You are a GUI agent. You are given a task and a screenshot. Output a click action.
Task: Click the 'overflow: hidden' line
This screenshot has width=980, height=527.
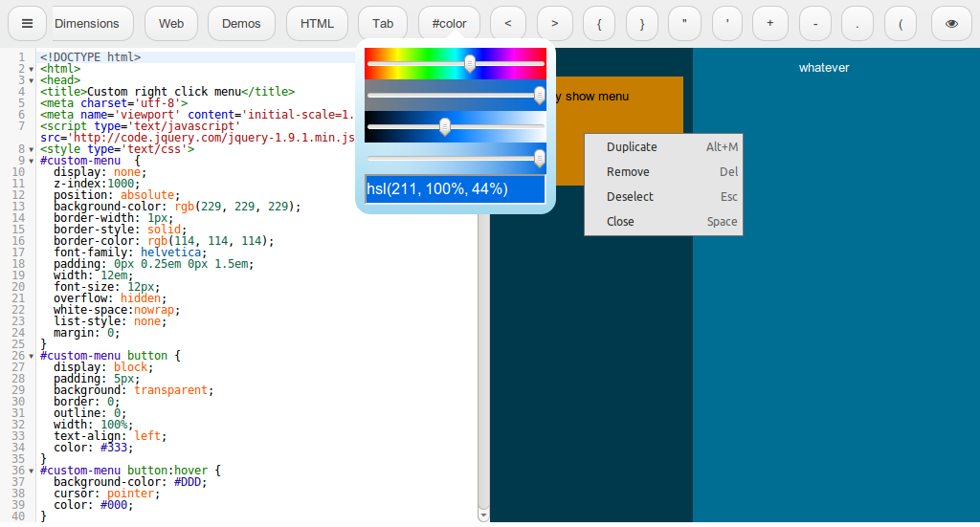110,297
